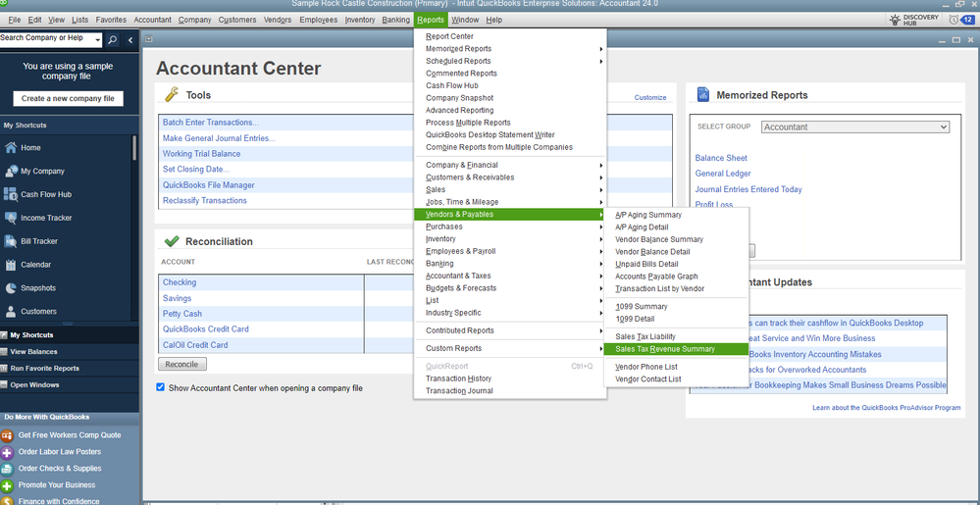This screenshot has width=980, height=505.
Task: Open Customers sidebar icon
Action: (x=10, y=311)
